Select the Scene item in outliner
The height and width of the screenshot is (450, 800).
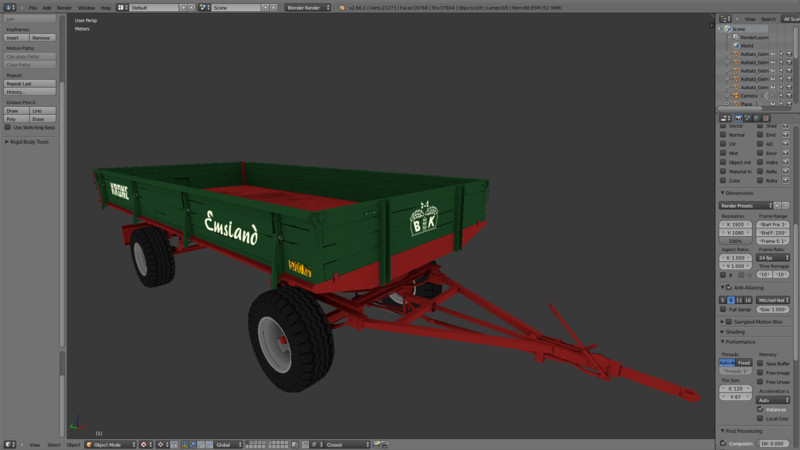pos(738,29)
